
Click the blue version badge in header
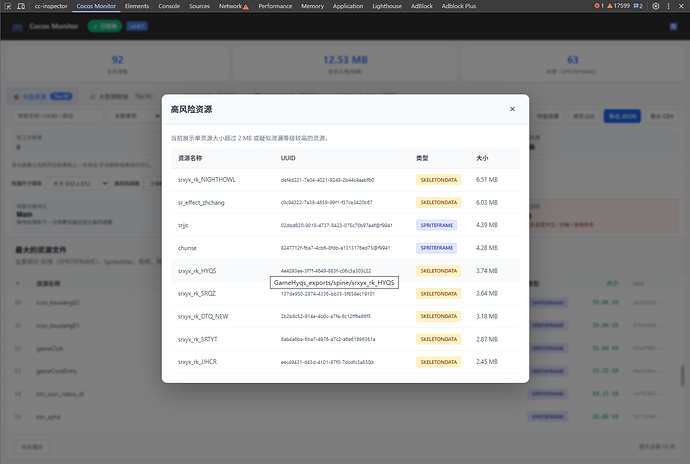(137, 26)
